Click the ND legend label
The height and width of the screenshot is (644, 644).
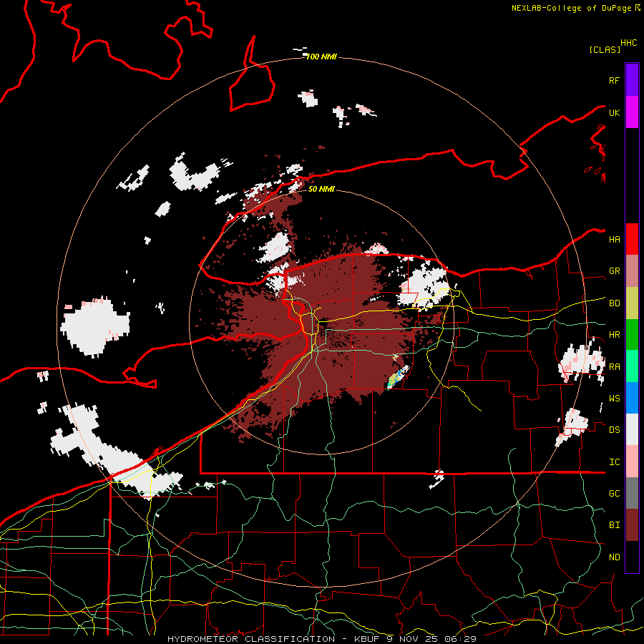(x=614, y=557)
